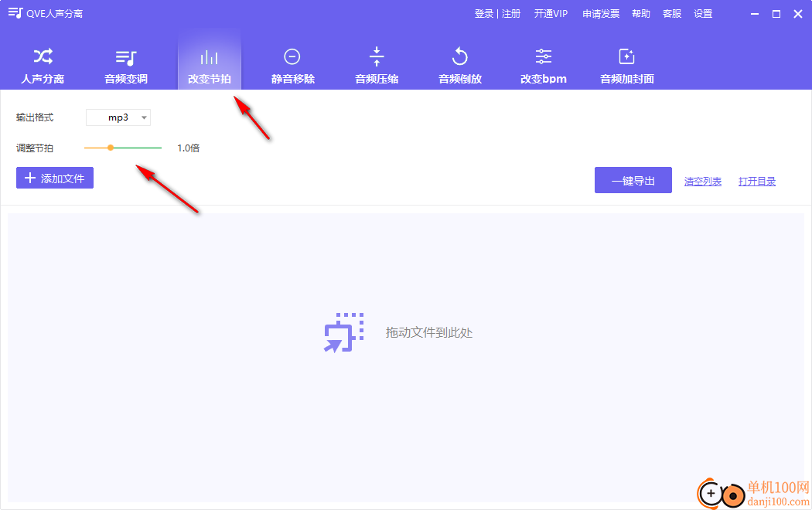The width and height of the screenshot is (812, 510).
Task: Maximize the QVE window
Action: coord(776,14)
